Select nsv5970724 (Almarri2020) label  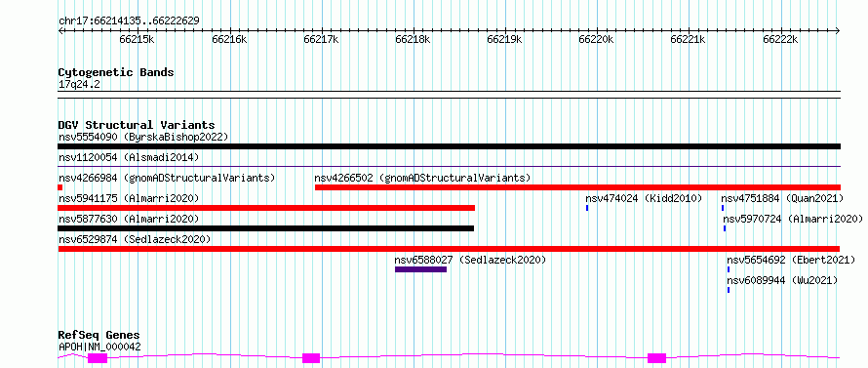pyautogui.click(x=793, y=219)
